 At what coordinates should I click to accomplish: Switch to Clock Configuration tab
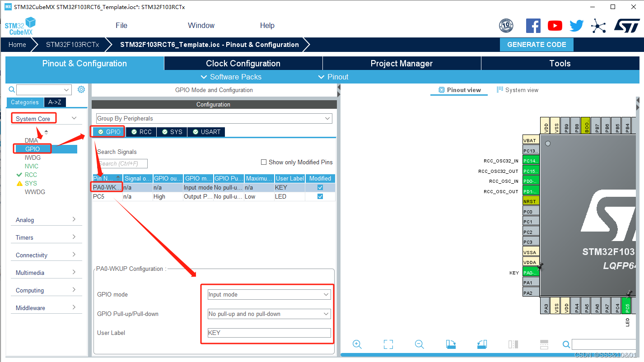click(x=243, y=63)
